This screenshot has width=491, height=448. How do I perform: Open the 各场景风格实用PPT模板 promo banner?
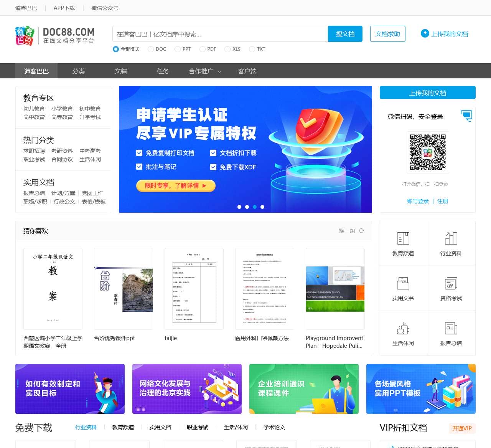[x=421, y=389]
